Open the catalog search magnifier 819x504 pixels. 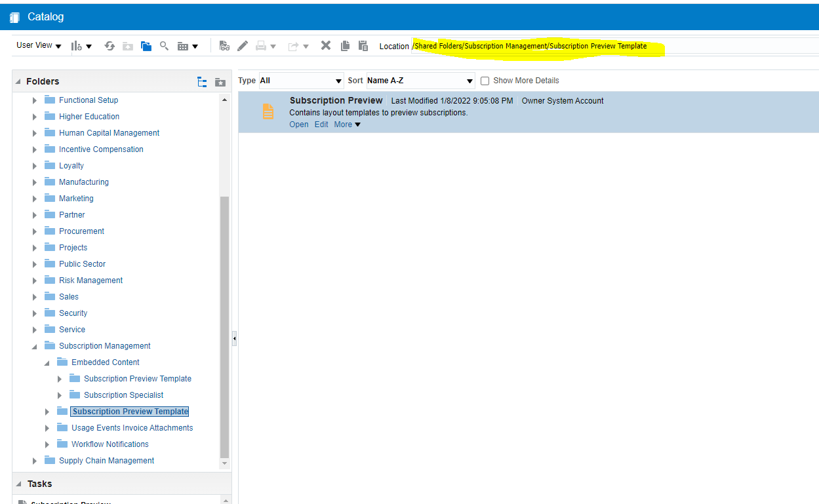[164, 46]
